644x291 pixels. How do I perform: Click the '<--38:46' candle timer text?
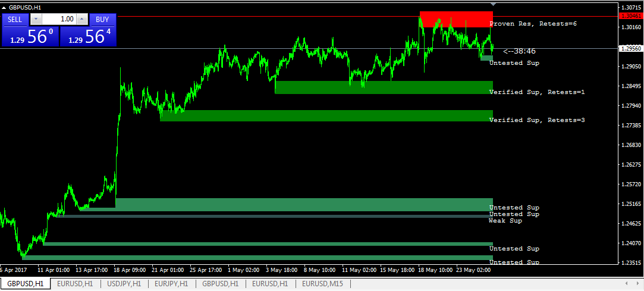pos(519,51)
